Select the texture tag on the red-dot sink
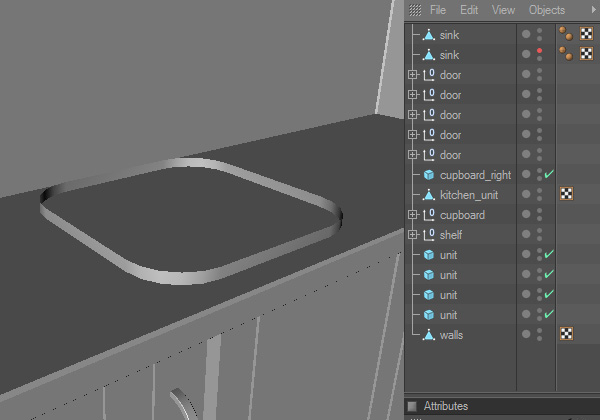The height and width of the screenshot is (420, 600). click(x=586, y=53)
